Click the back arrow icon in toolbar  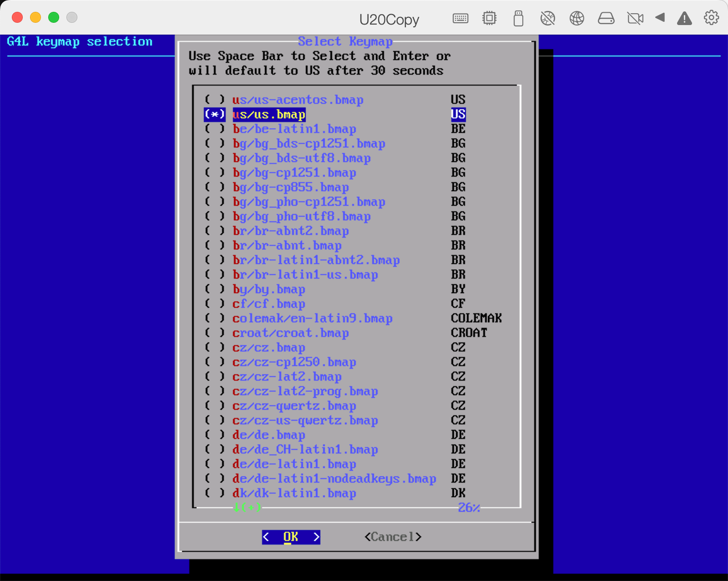[660, 18]
